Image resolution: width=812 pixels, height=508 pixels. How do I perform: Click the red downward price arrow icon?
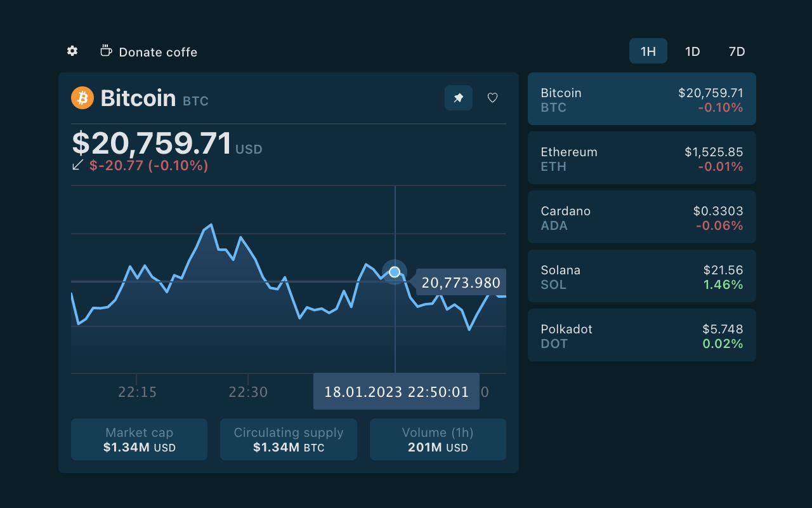pyautogui.click(x=77, y=165)
